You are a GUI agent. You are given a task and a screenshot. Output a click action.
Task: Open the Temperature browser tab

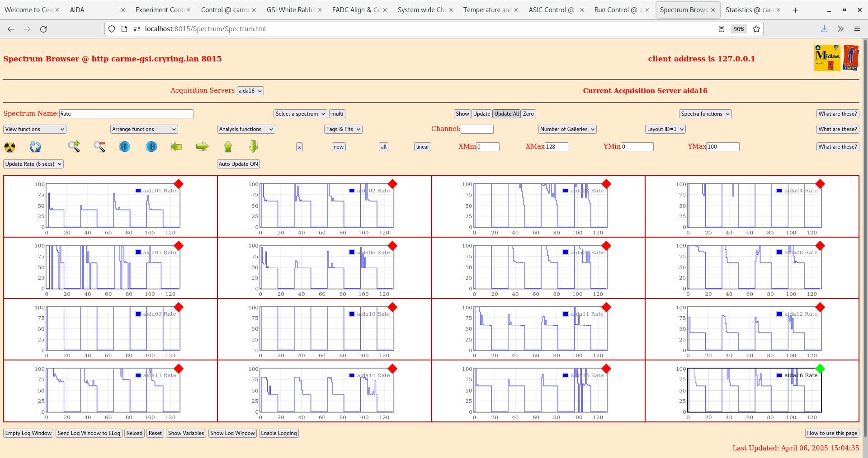(x=487, y=10)
